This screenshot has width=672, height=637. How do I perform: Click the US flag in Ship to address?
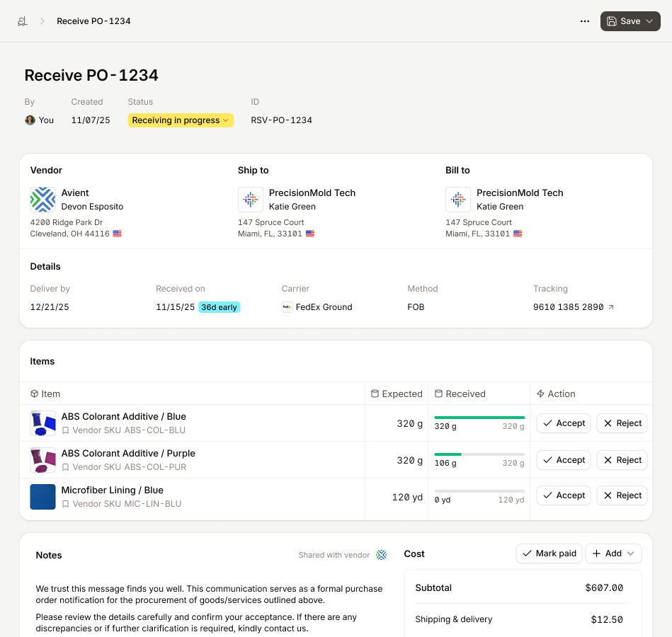pos(310,234)
